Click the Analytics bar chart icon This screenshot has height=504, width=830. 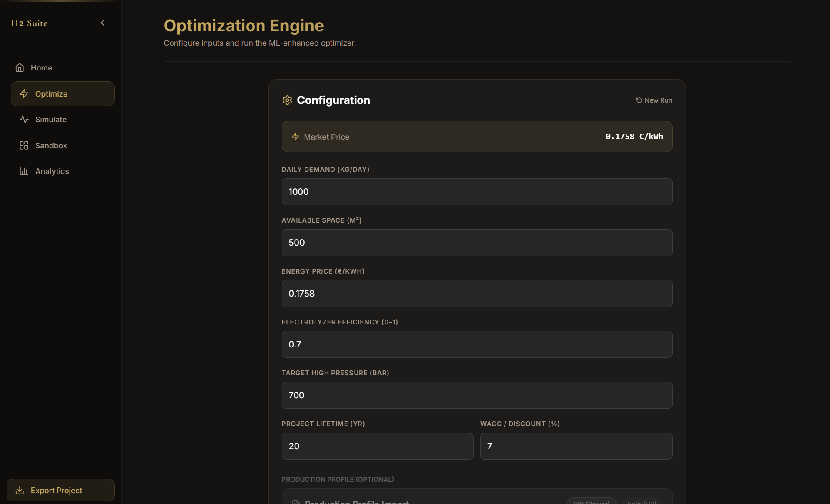point(24,171)
